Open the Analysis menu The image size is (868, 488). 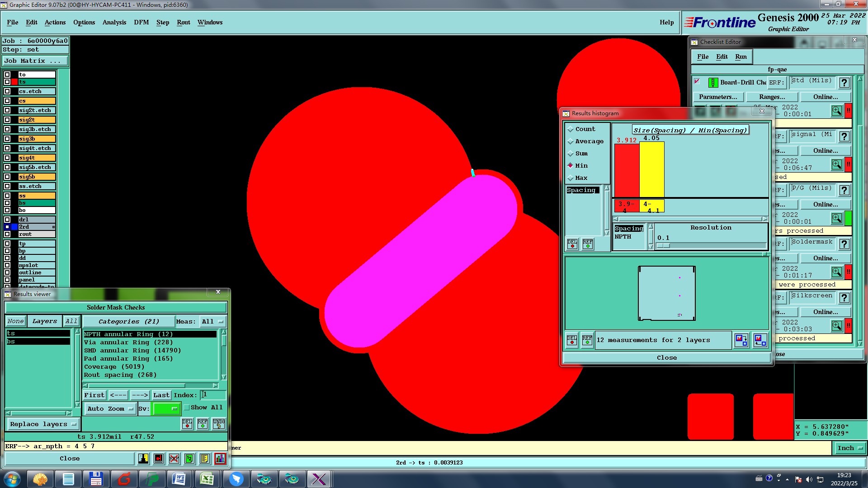click(114, 22)
